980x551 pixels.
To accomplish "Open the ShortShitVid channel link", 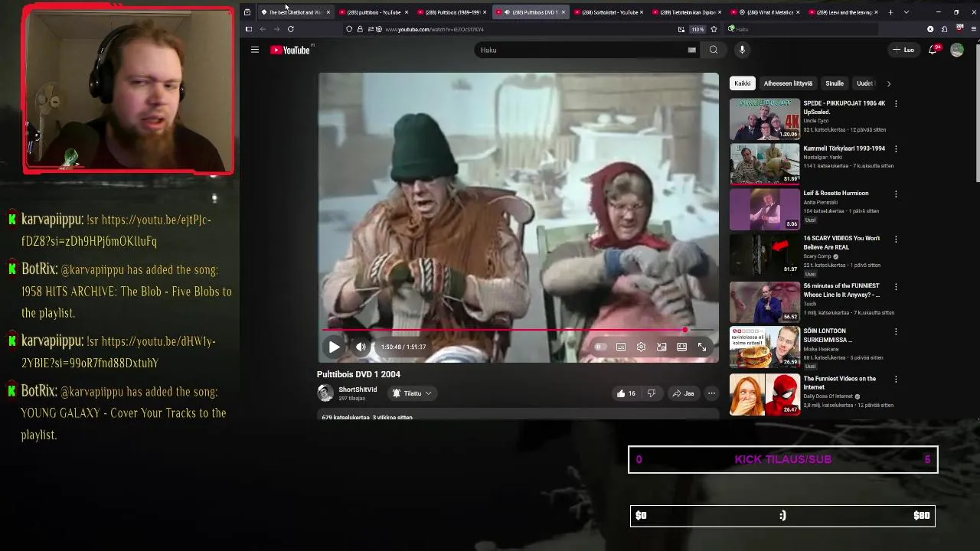I will coord(358,390).
